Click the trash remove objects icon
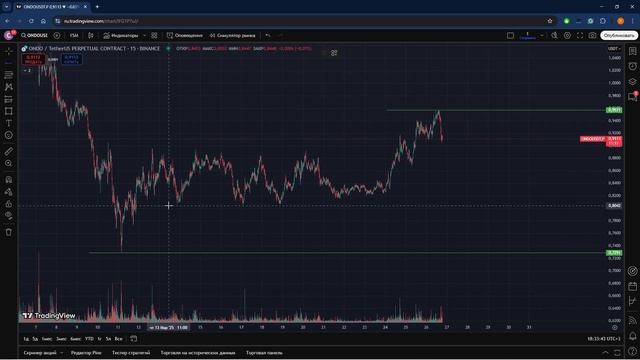640x360 pixels. point(9,232)
